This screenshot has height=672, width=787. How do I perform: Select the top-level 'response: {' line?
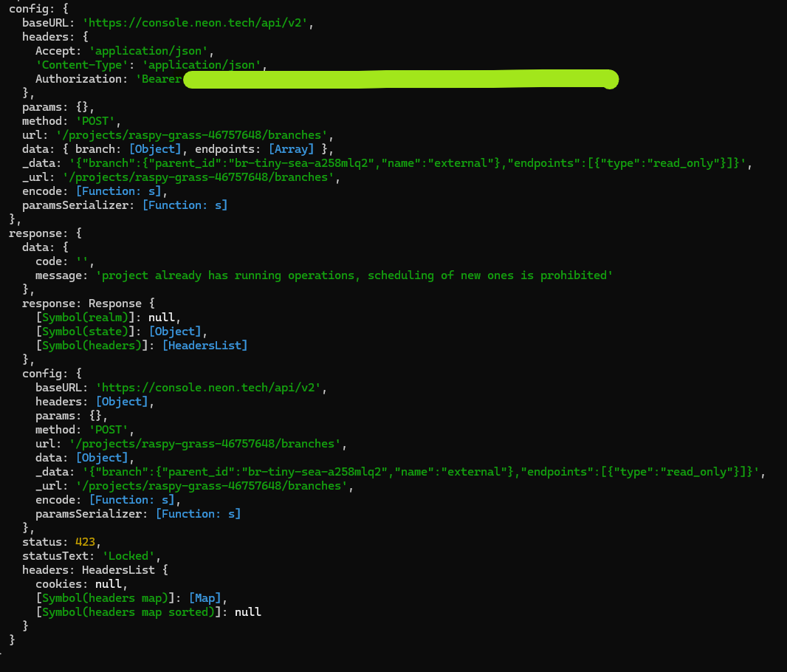click(45, 233)
